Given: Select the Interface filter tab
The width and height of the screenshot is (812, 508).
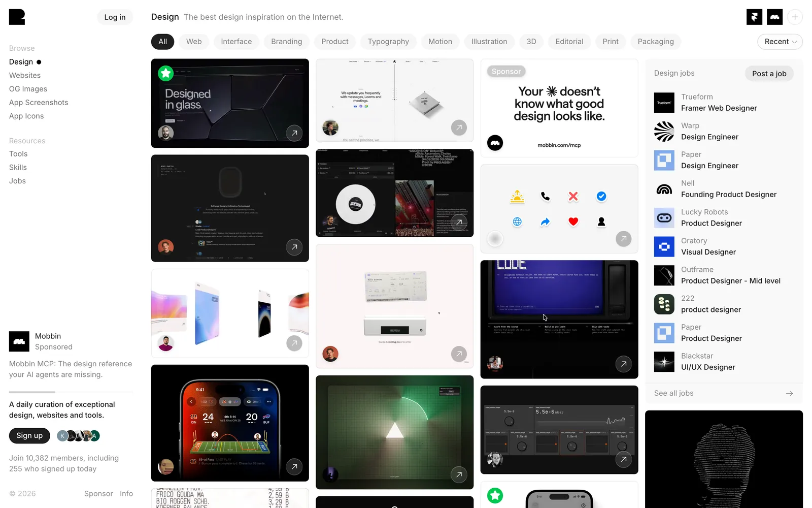Looking at the screenshot, I should (236, 42).
